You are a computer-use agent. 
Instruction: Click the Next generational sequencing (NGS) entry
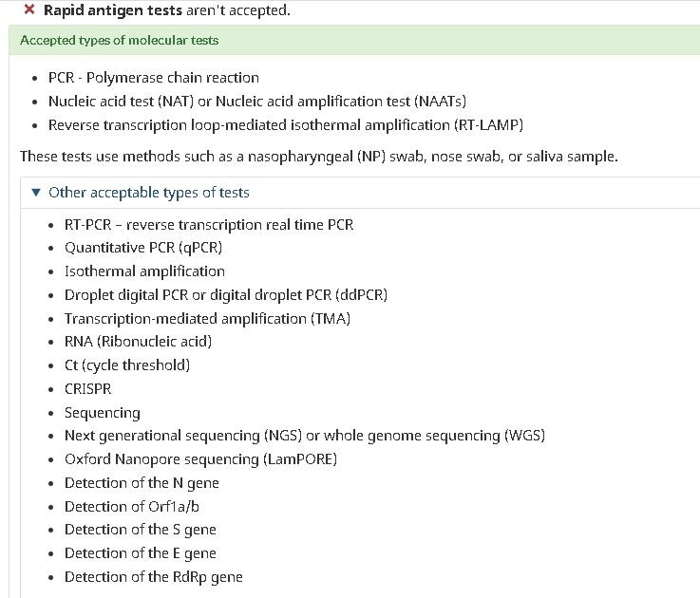coord(305,436)
